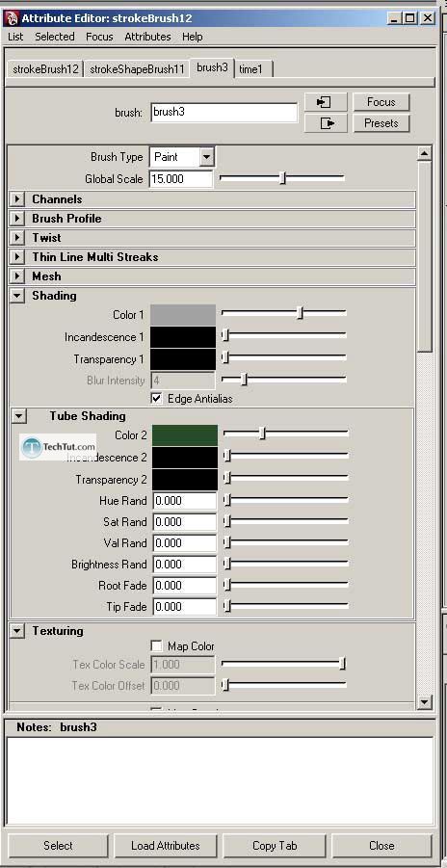The width and height of the screenshot is (447, 868).
Task: Click the scroll down arrow in attributes
Action: click(424, 702)
